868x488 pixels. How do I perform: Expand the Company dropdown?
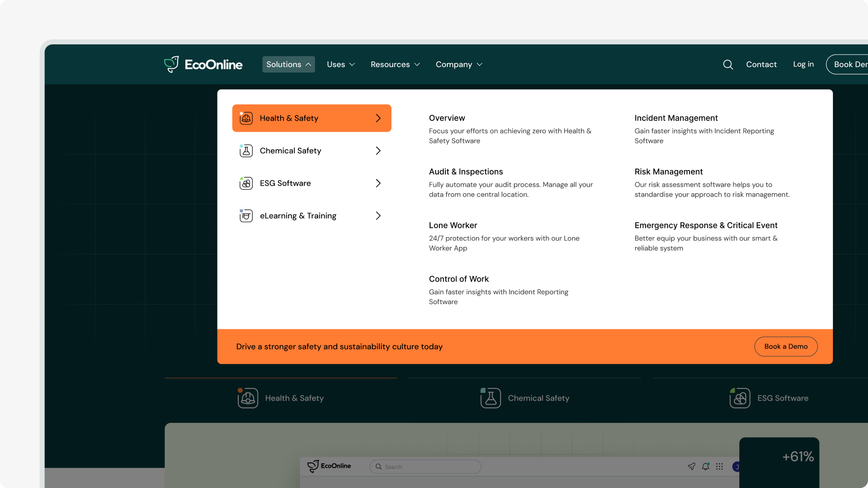(459, 65)
